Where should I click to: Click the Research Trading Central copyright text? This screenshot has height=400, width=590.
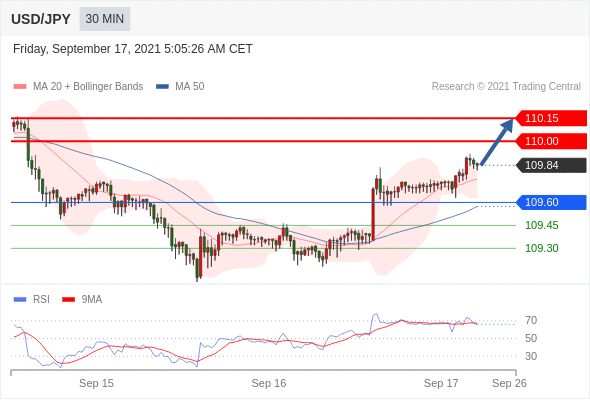506,87
